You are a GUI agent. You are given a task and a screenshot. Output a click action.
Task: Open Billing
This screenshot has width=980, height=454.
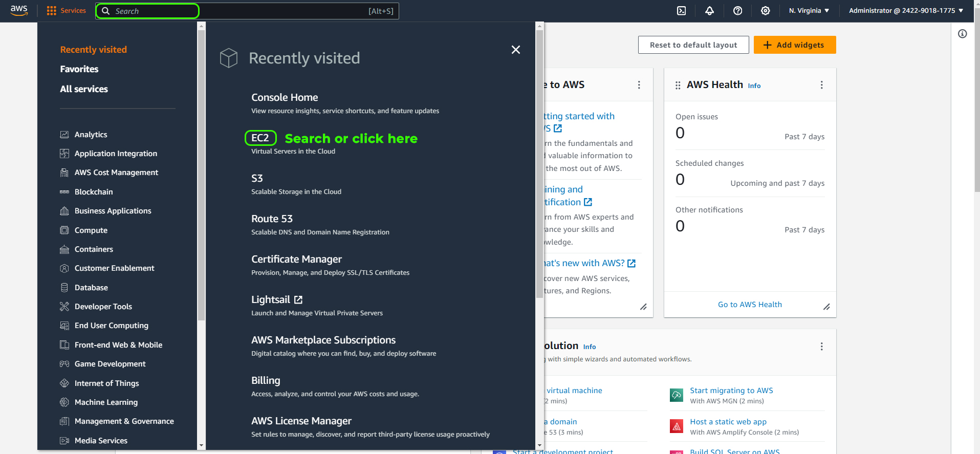pos(266,380)
